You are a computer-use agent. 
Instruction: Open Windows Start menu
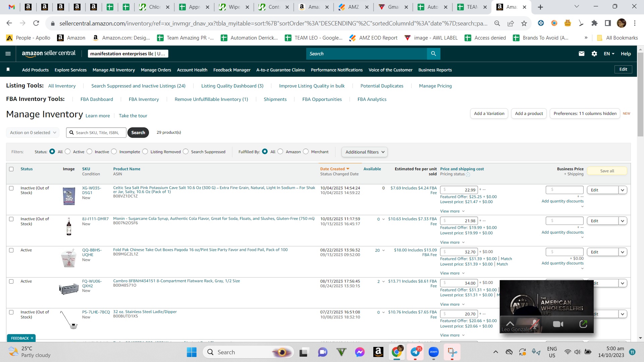pos(192,352)
